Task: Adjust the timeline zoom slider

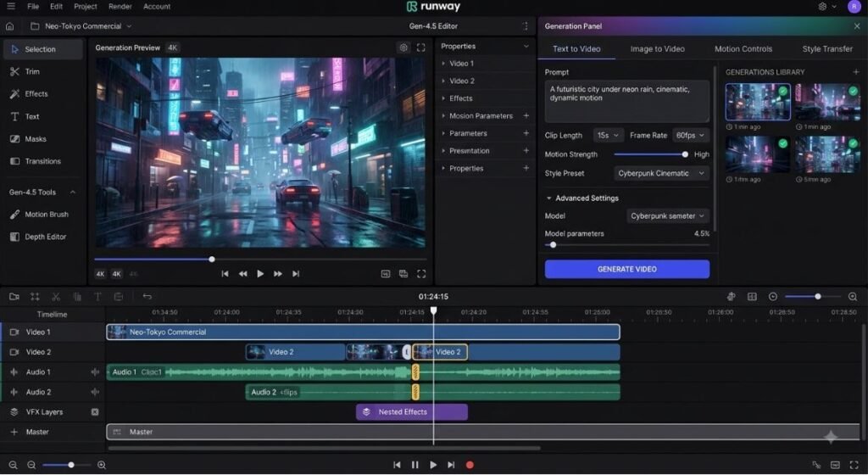Action: coord(813,297)
